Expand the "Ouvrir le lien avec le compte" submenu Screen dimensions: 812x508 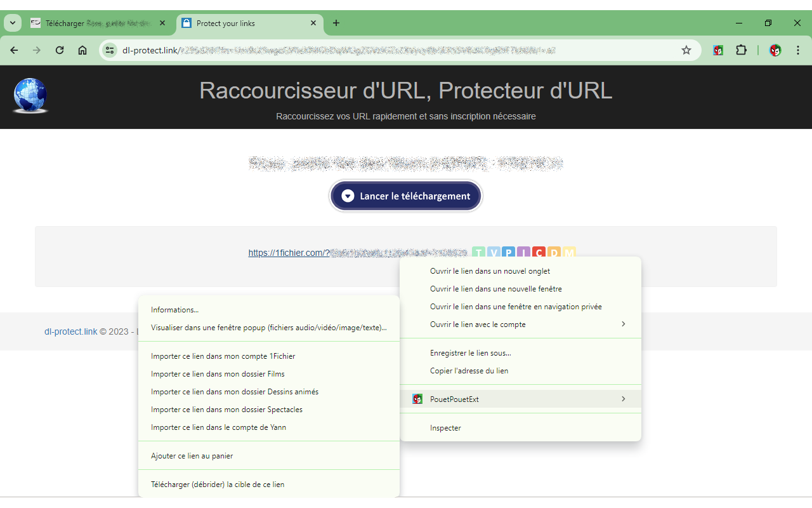pyautogui.click(x=520, y=324)
